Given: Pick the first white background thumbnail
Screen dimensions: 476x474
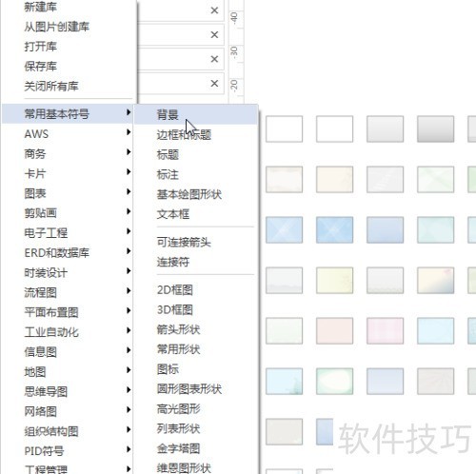Looking at the screenshot, I should pos(284,128).
